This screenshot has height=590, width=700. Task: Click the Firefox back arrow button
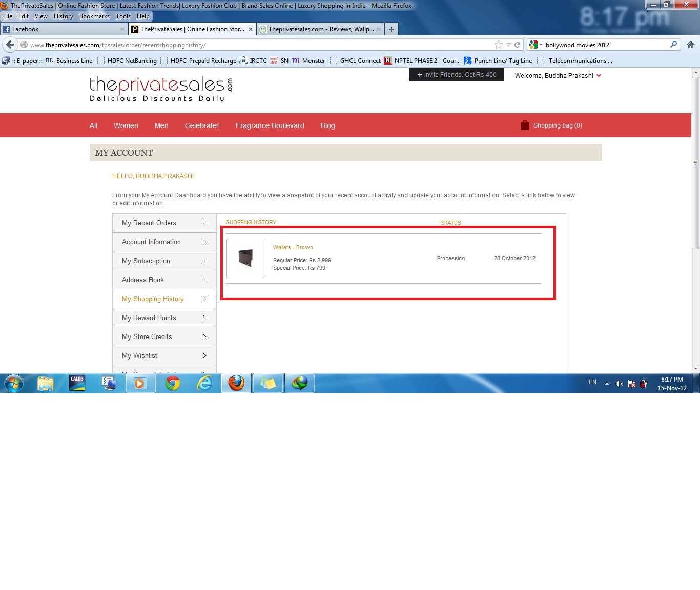(x=10, y=45)
